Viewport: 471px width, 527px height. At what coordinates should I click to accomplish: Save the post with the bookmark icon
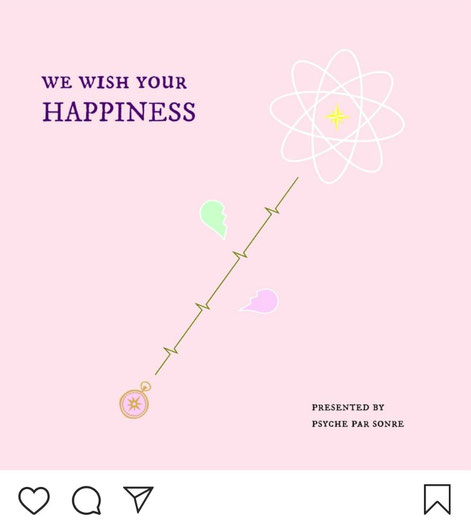tap(437, 499)
